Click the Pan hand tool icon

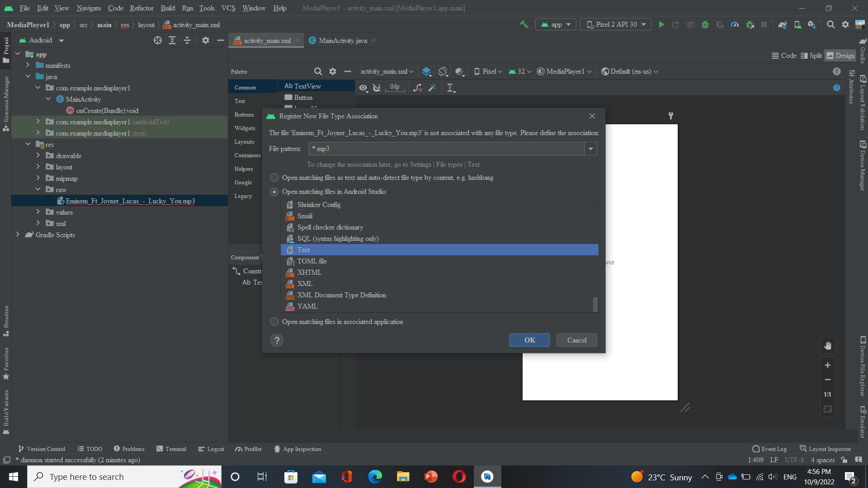coord(827,346)
